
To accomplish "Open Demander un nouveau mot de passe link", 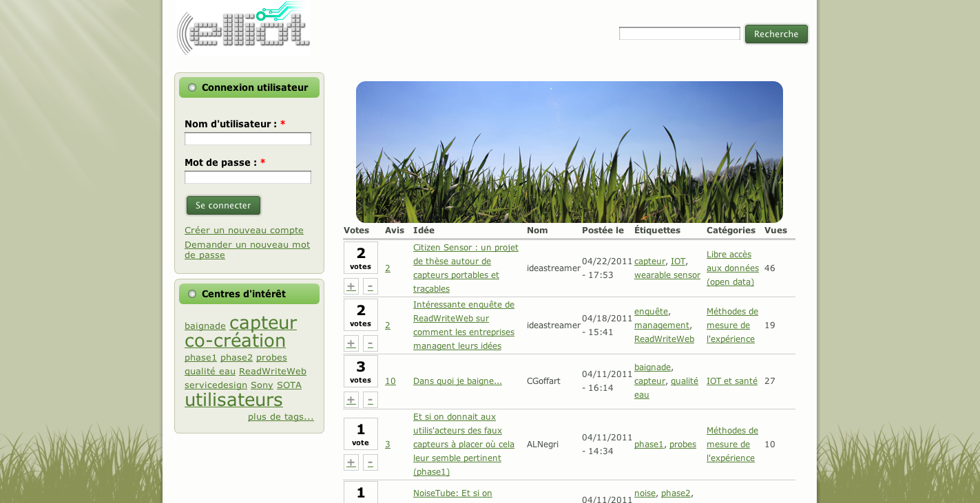I will pos(247,249).
